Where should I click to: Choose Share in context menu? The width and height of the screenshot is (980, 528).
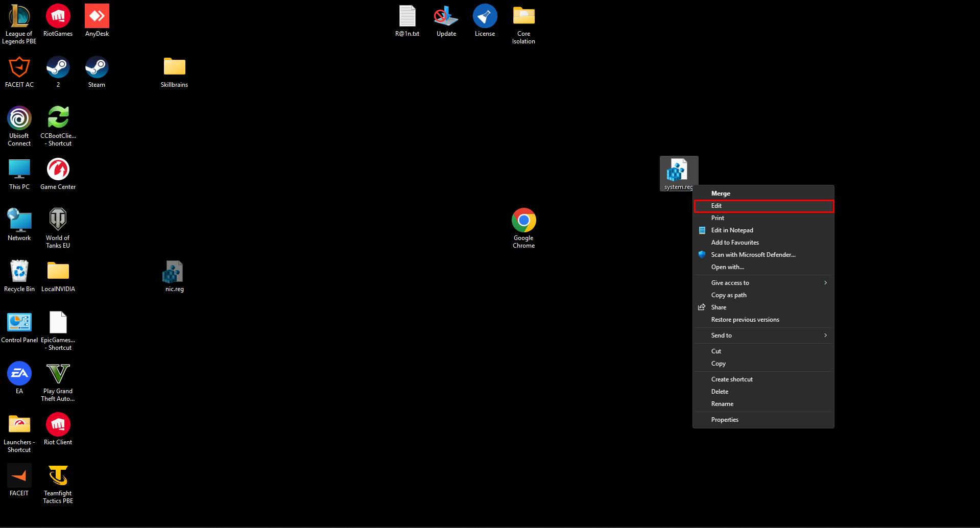(x=763, y=307)
